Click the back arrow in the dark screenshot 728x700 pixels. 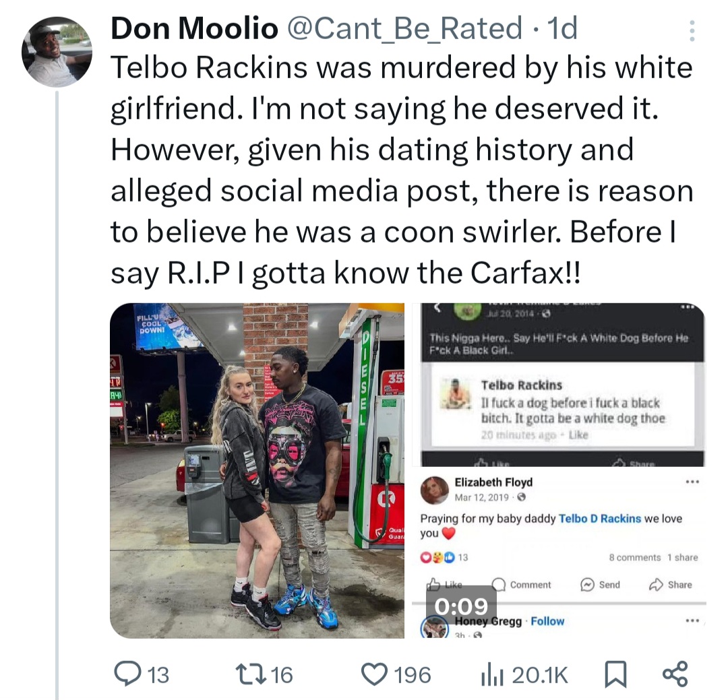tap(435, 309)
